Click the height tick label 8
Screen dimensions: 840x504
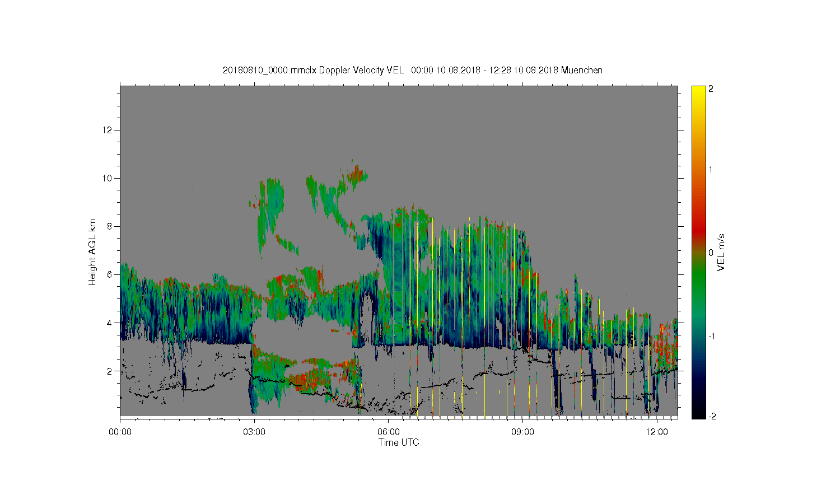[x=110, y=226]
